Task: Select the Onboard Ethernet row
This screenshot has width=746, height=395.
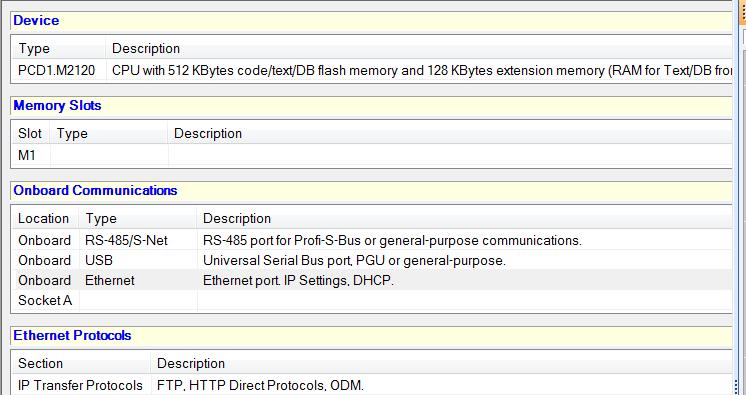Action: (x=372, y=280)
